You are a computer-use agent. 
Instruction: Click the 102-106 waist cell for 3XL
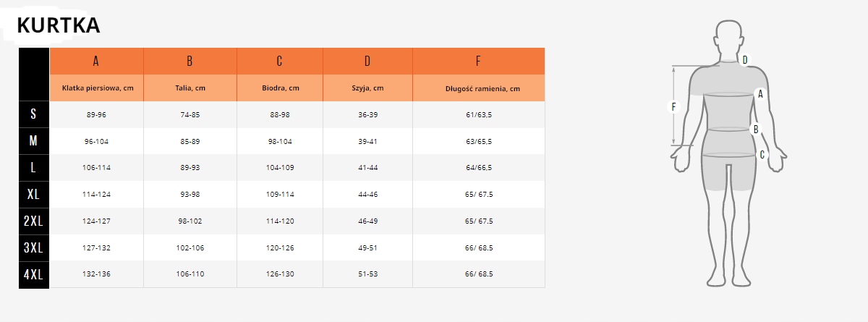190,247
